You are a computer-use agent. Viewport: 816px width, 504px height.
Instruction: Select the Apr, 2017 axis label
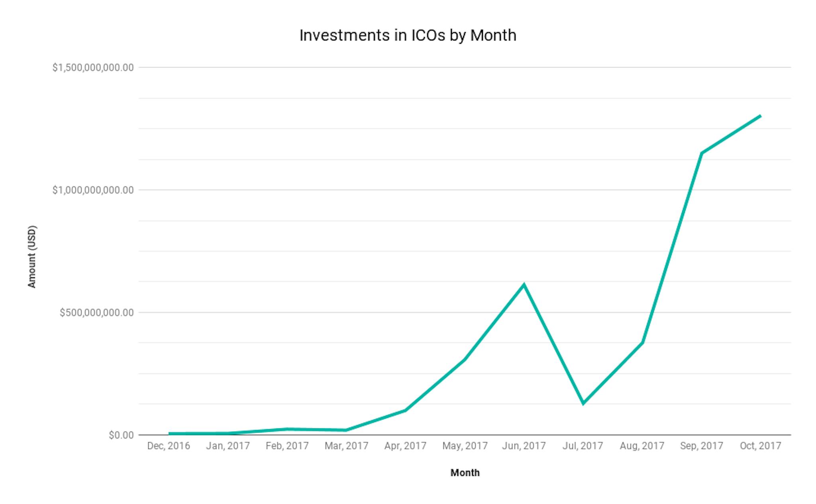tap(405, 445)
